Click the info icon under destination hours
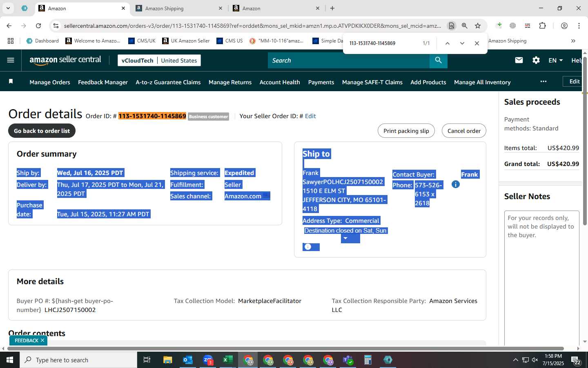Image resolution: width=588 pixels, height=368 pixels. tap(308, 247)
